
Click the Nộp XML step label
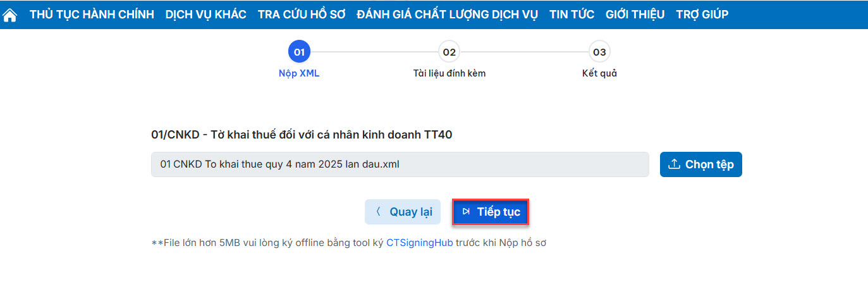point(299,73)
